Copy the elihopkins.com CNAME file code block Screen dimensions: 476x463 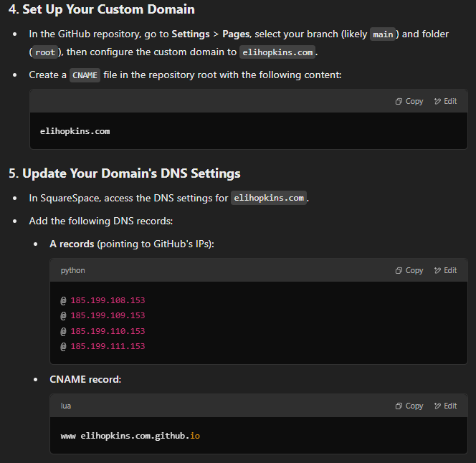pos(409,101)
